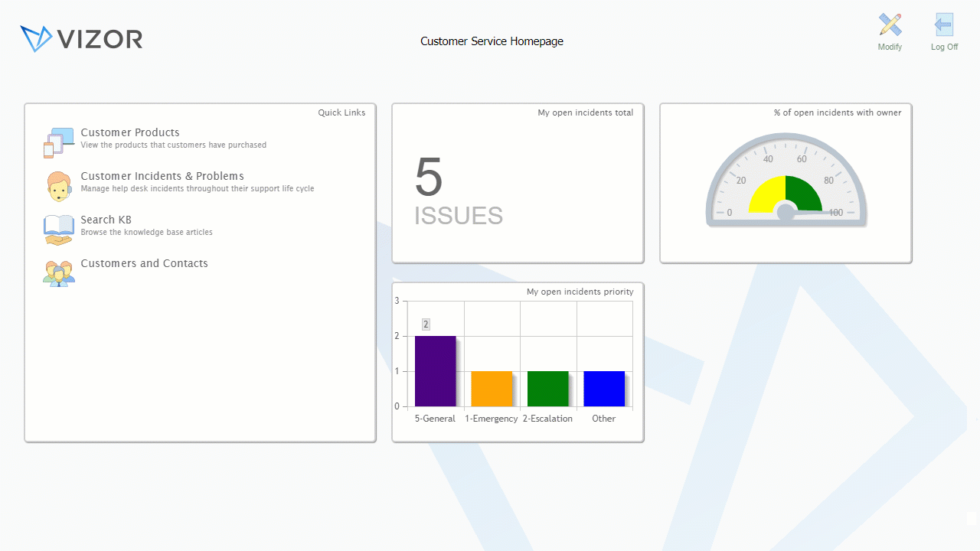Click the Log Off arrow icon
Image resolution: width=980 pixels, height=551 pixels.
(944, 24)
